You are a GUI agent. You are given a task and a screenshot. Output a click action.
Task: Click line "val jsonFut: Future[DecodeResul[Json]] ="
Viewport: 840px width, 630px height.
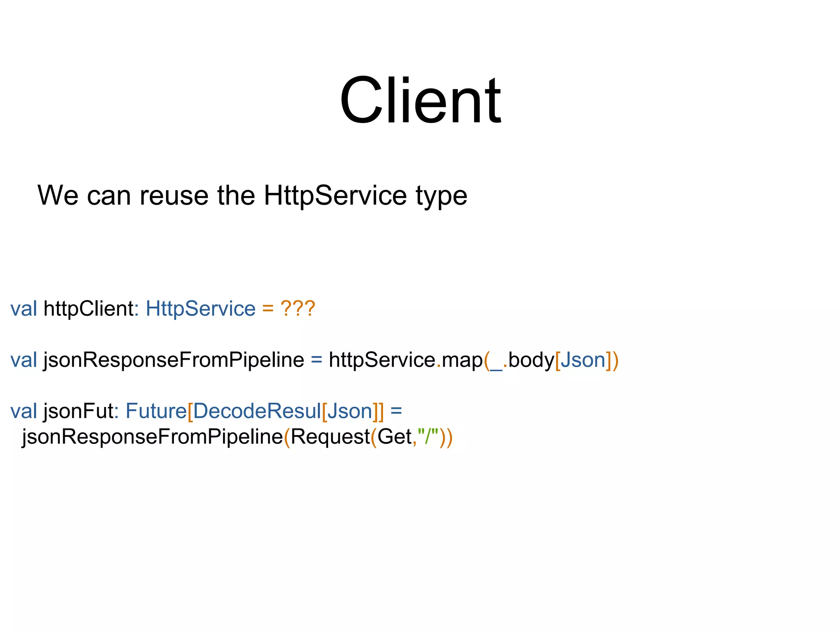[x=206, y=412]
